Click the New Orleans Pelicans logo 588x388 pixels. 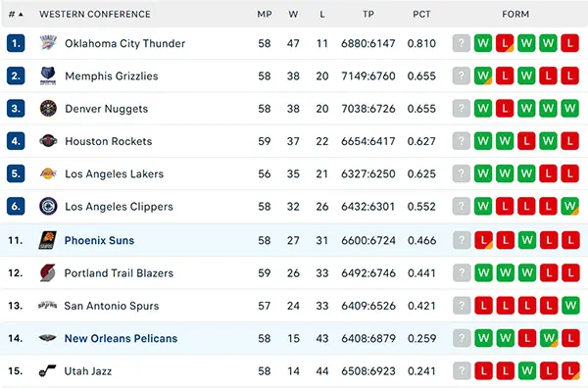pyautogui.click(x=48, y=338)
